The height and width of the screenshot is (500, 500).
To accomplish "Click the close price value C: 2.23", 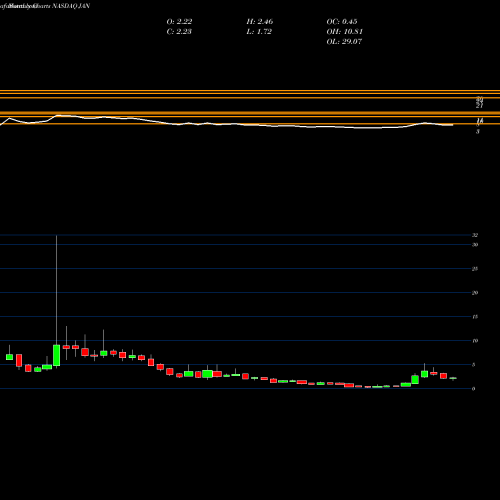I will click(x=179, y=31).
